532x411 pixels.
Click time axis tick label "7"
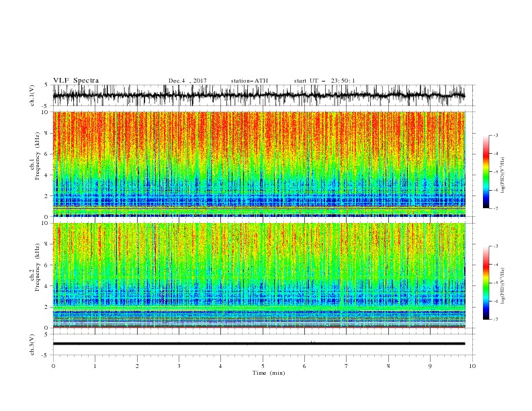[x=347, y=366]
